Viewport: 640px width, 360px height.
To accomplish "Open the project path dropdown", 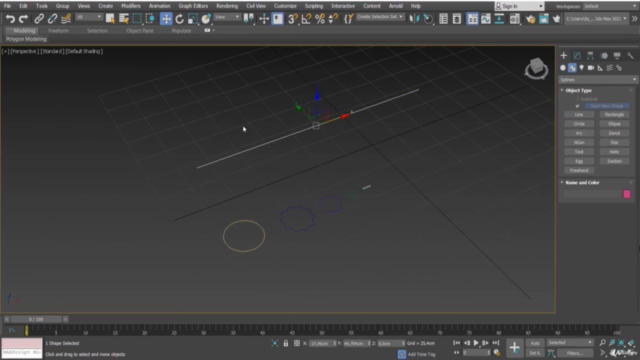I will click(x=596, y=19).
